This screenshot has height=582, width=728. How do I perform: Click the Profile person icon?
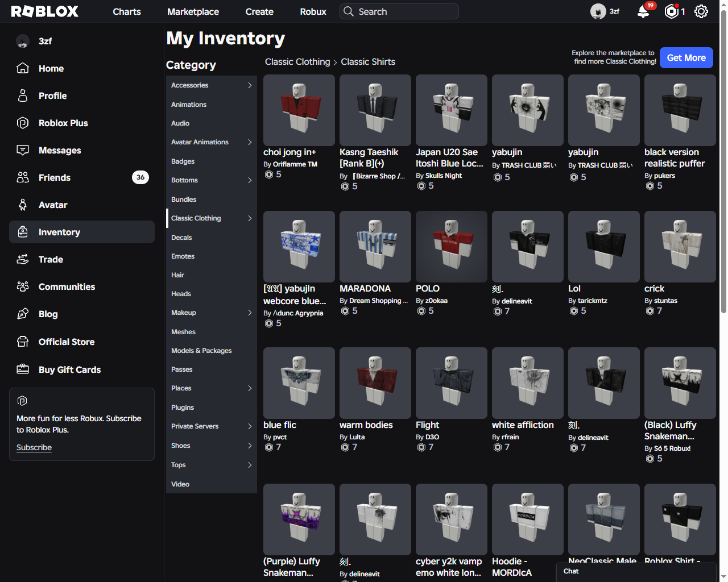pyautogui.click(x=23, y=95)
